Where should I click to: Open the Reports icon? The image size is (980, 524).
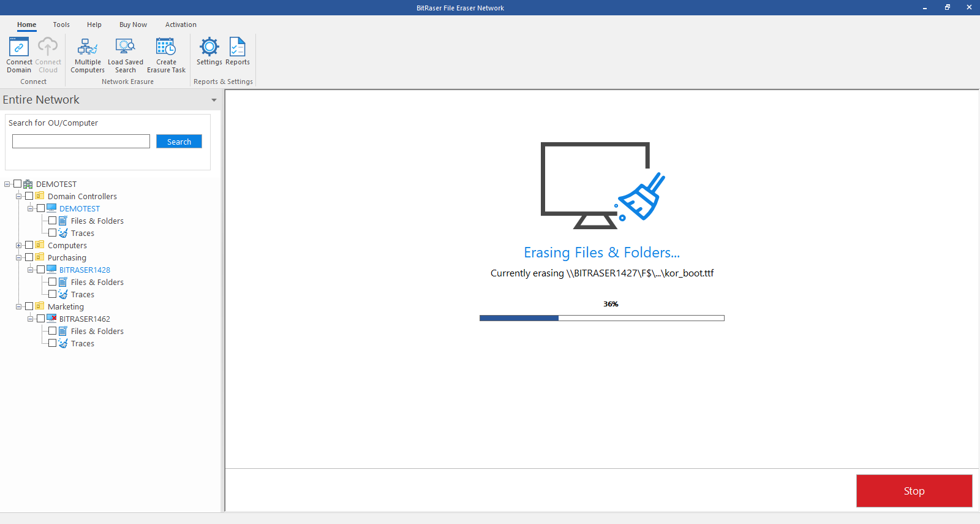(x=238, y=47)
